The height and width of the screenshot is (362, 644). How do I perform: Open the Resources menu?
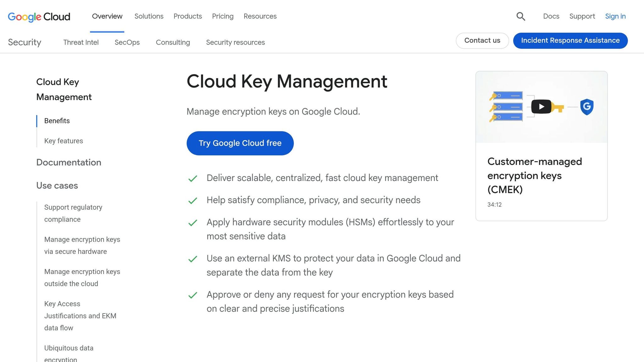coord(260,16)
